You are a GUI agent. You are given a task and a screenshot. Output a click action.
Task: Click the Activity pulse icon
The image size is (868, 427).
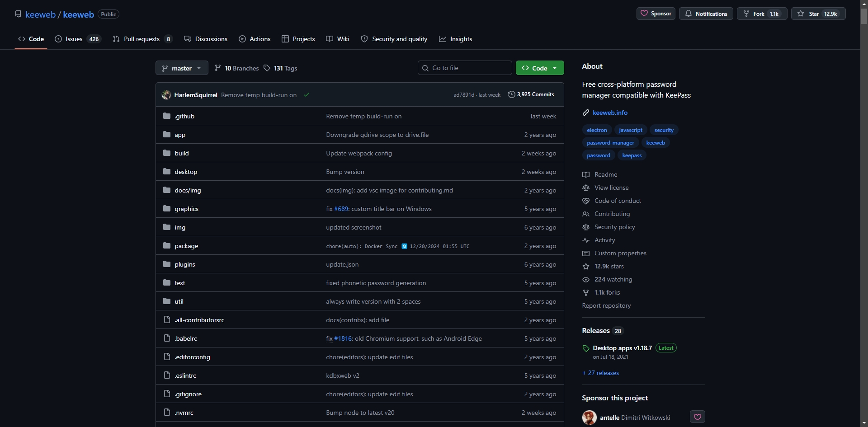click(586, 240)
